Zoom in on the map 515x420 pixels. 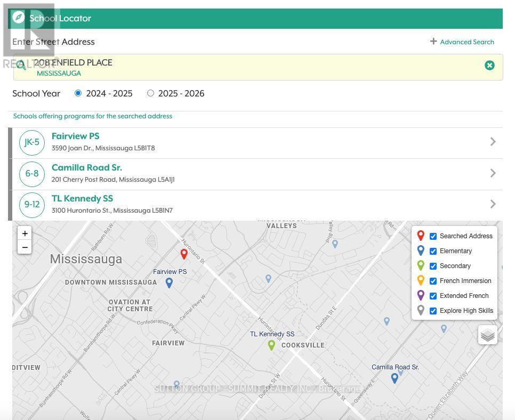25,233
